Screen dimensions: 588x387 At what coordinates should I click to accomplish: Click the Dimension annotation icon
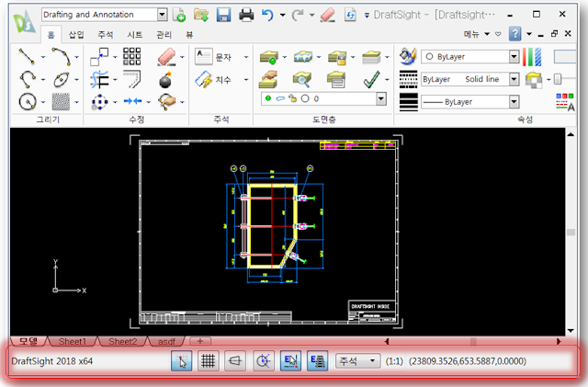[x=204, y=80]
